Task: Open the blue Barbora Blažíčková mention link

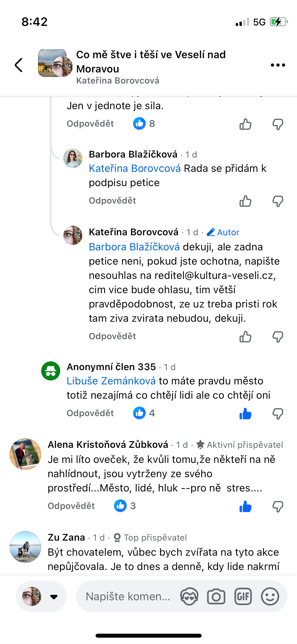Action: point(134,247)
